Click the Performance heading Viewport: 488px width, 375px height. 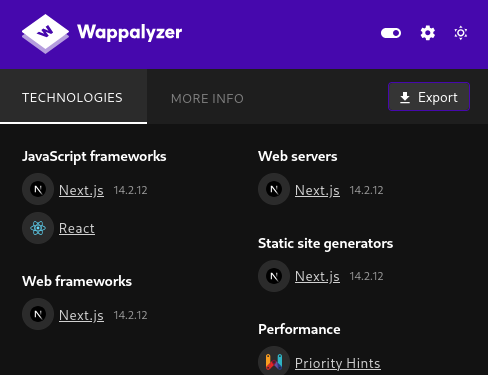click(299, 329)
